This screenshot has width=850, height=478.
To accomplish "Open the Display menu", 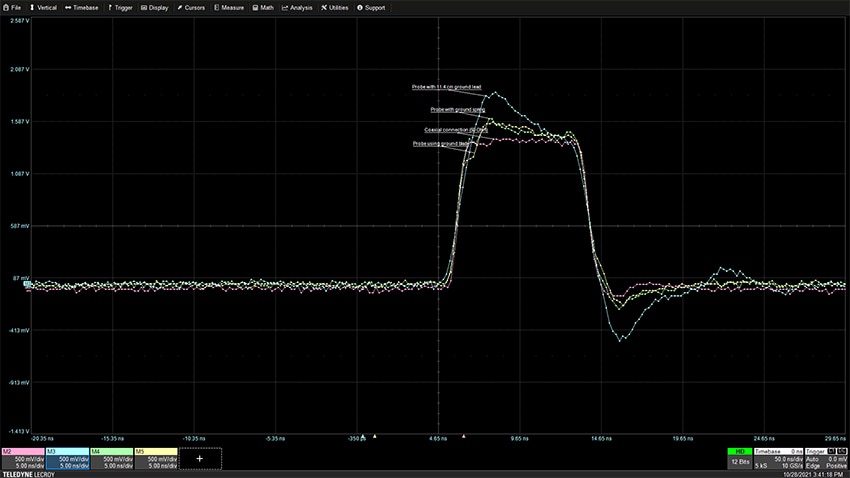I will click(x=156, y=7).
